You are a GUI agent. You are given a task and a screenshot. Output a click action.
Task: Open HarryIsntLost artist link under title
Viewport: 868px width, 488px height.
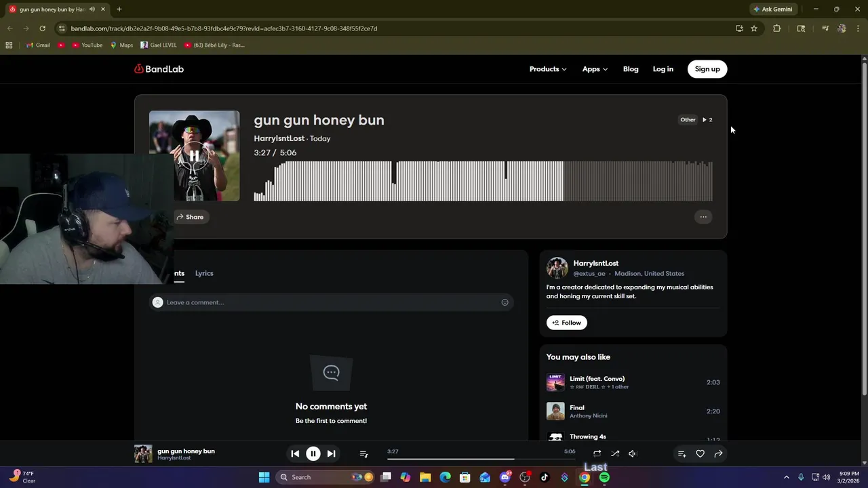(x=279, y=138)
